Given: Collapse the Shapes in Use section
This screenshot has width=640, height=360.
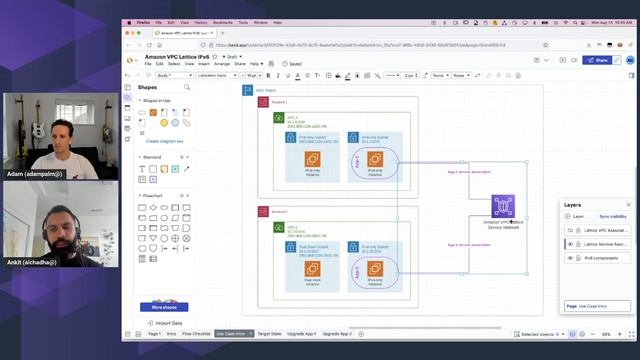Looking at the screenshot, I should (x=140, y=100).
